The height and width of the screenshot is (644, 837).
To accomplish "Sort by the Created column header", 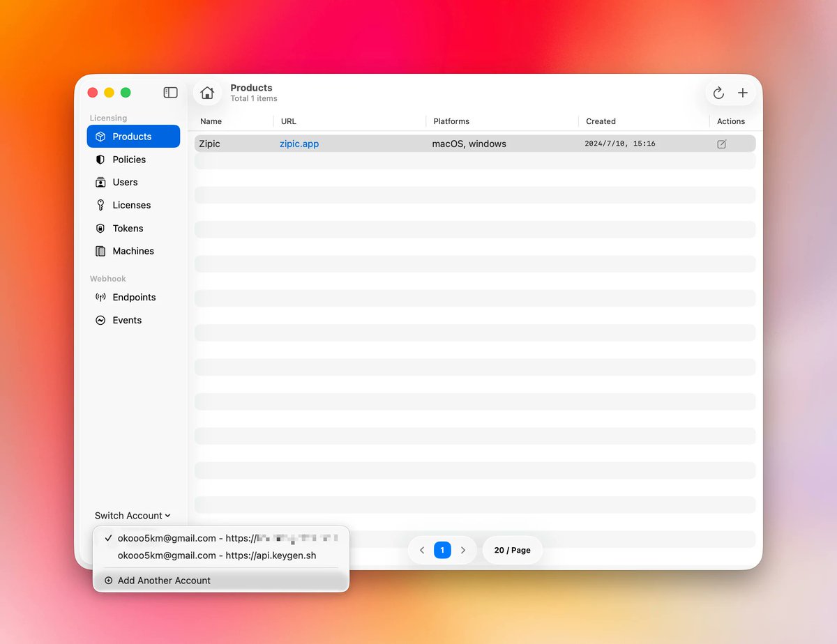I will coord(601,121).
